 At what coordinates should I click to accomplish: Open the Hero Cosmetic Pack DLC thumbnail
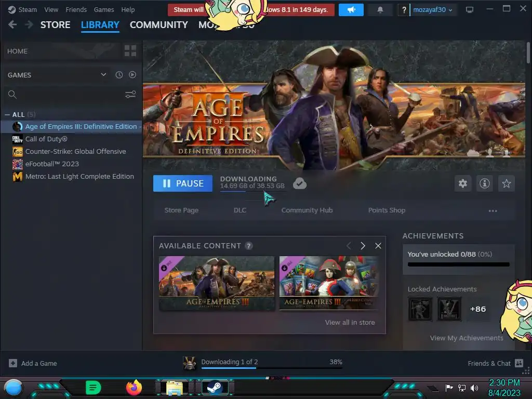[x=328, y=283]
